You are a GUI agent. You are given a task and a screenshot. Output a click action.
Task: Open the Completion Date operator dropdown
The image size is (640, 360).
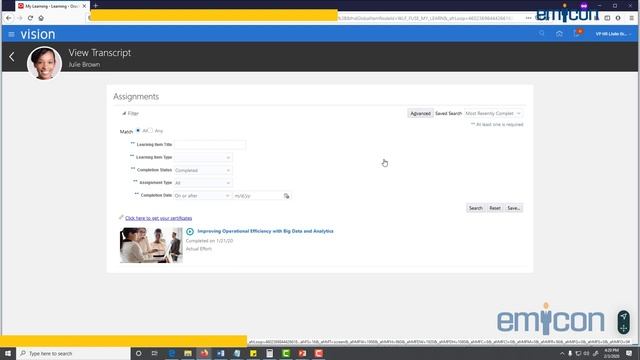(x=202, y=196)
